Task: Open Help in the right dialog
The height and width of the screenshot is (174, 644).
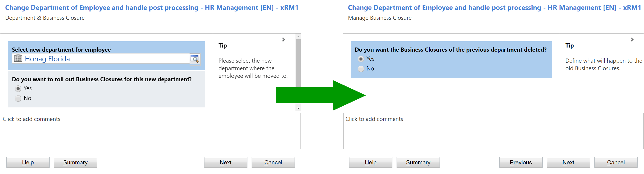Action: (x=371, y=163)
